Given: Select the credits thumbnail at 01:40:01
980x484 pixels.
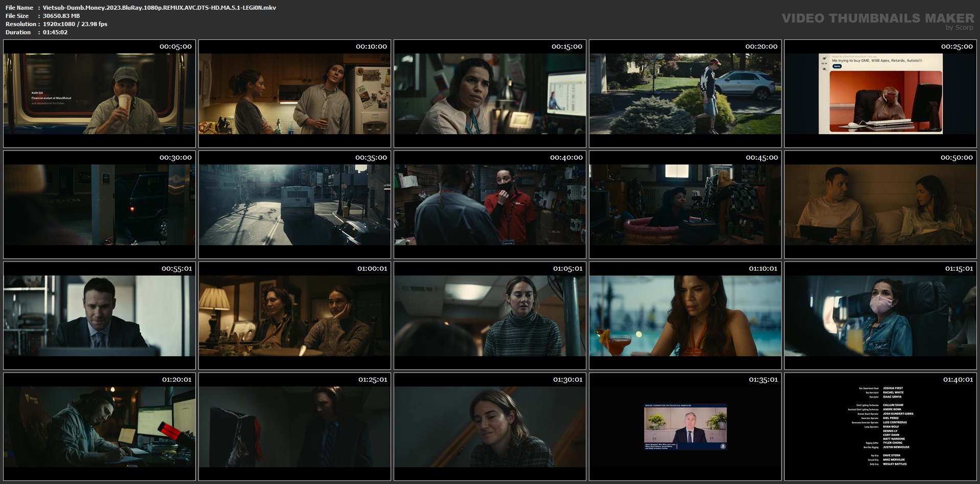Looking at the screenshot, I should (880, 427).
